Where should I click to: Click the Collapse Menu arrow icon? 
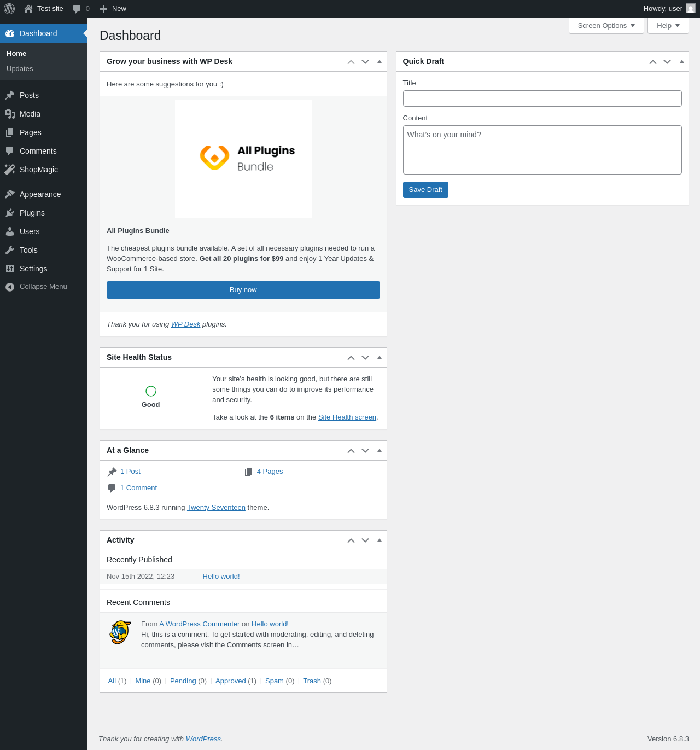[x=10, y=287]
